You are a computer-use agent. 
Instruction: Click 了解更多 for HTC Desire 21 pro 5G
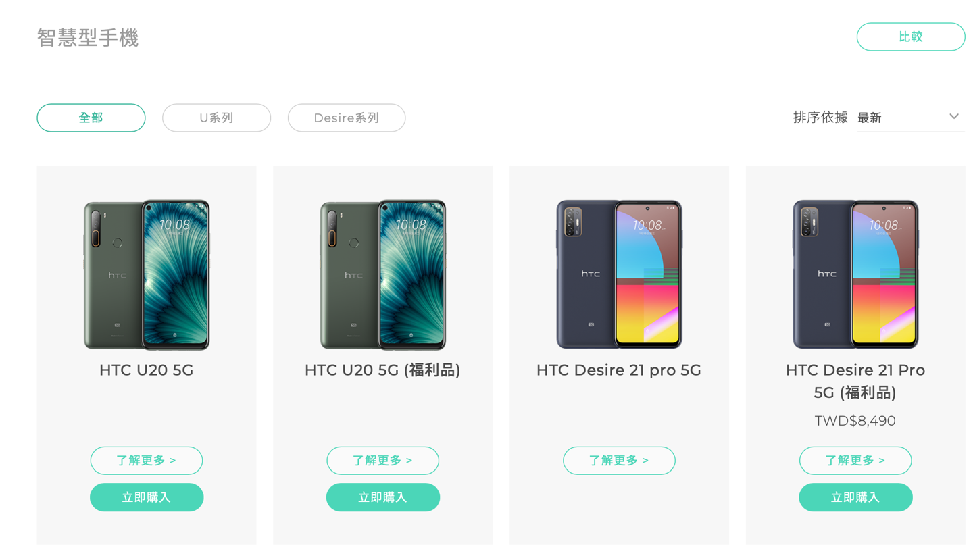pyautogui.click(x=619, y=461)
